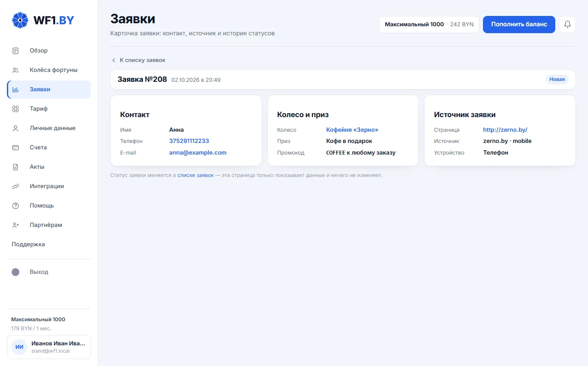Click the Обзор sidebar icon
Viewport: 588px width, 366px height.
pyautogui.click(x=15, y=51)
